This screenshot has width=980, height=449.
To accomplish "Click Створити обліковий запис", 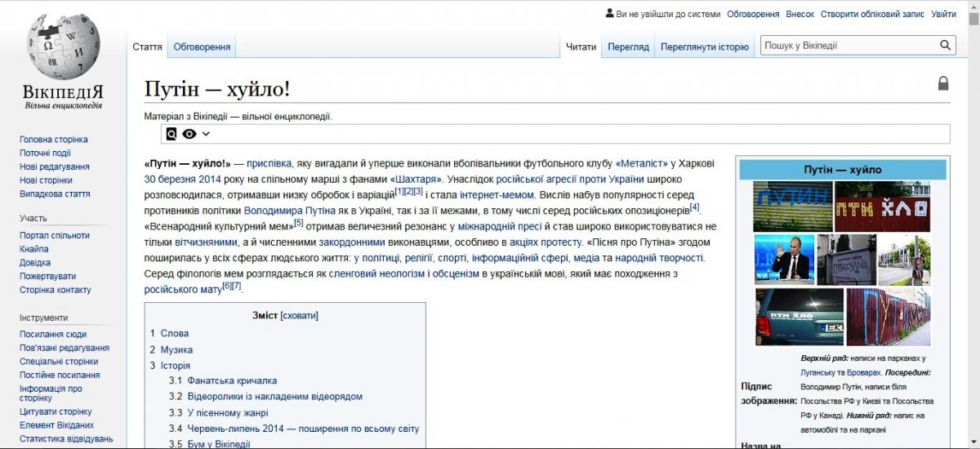I will coord(872,14).
